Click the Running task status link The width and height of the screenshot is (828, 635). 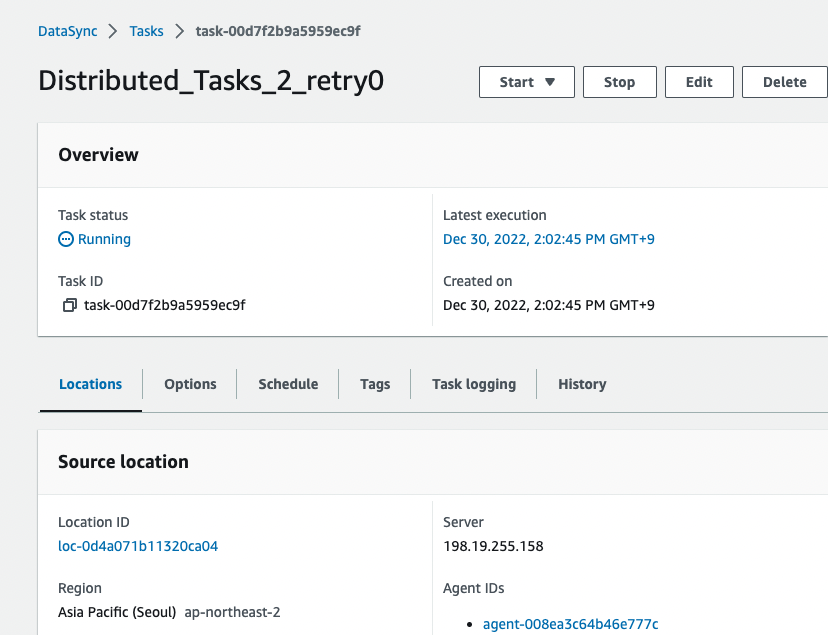(104, 239)
